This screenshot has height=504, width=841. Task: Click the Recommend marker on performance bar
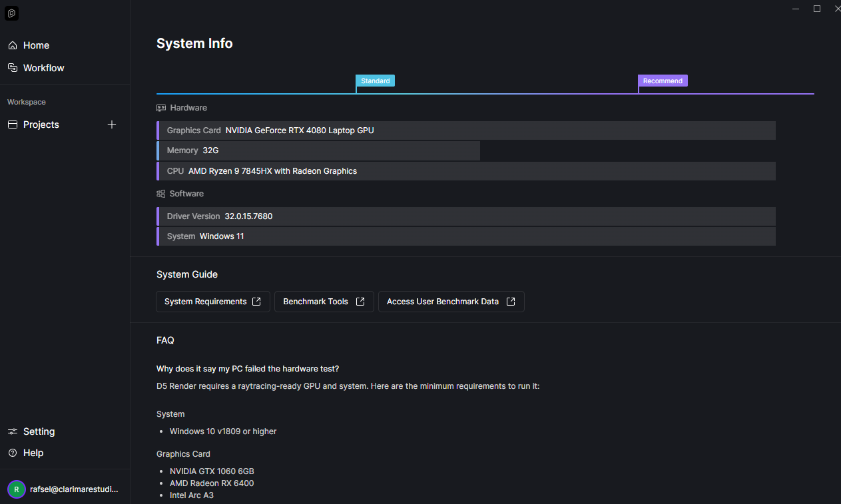point(663,81)
